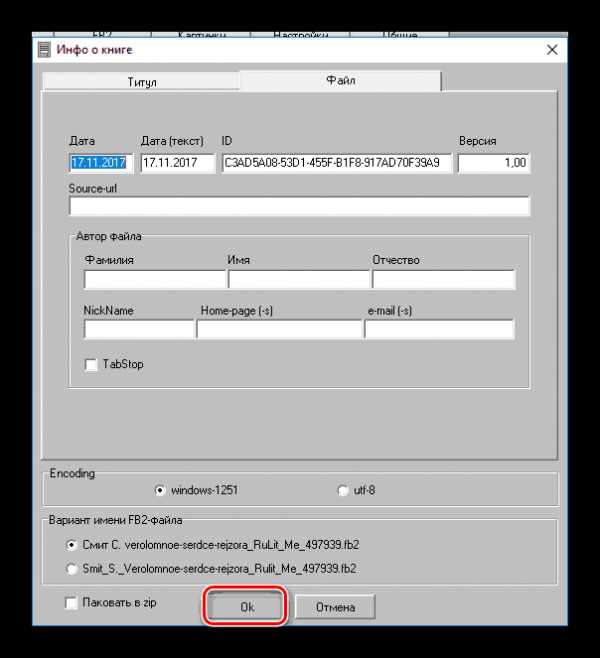Close the Инфо о книге dialog
This screenshot has width=600, height=658.
tap(552, 50)
